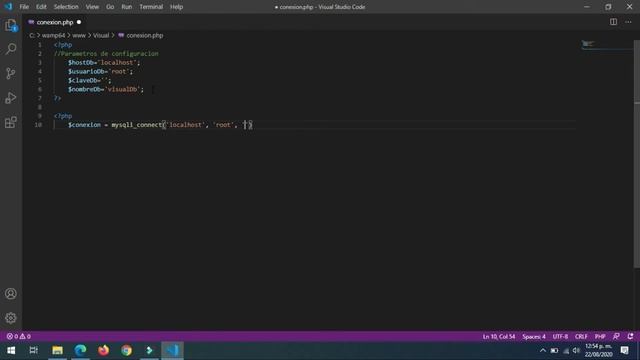Open the editor More Actions menu
The height and width of the screenshot is (360, 640).
click(628, 22)
